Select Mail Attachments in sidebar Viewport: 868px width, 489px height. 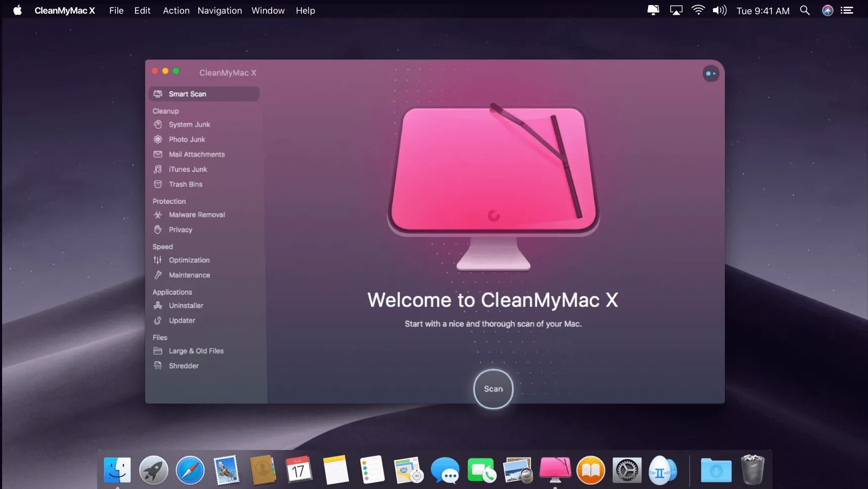point(196,154)
